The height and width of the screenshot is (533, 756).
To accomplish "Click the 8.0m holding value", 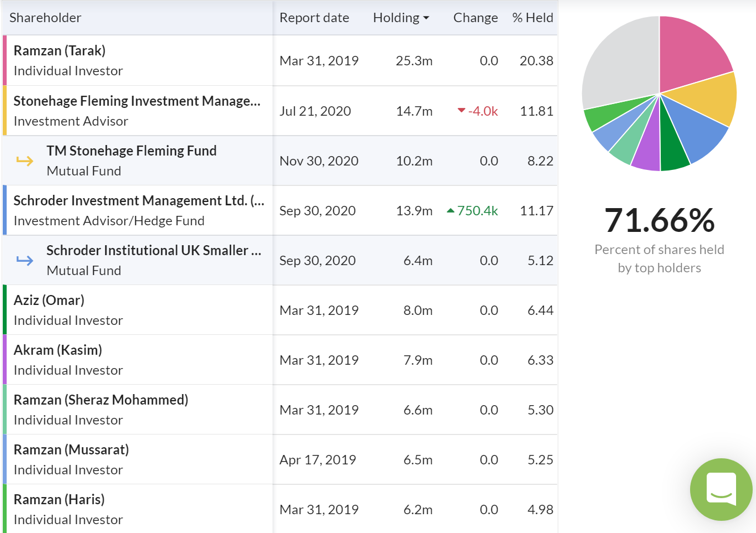I will [418, 311].
